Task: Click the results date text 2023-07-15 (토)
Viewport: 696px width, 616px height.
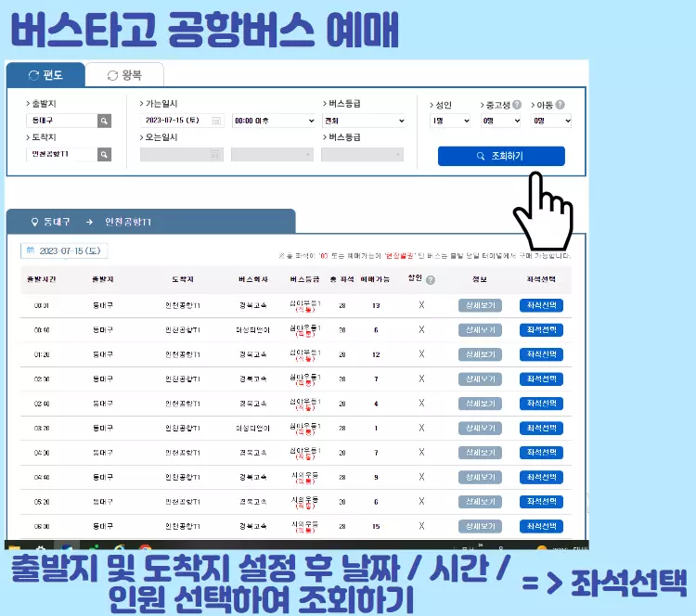Action: tap(71, 250)
